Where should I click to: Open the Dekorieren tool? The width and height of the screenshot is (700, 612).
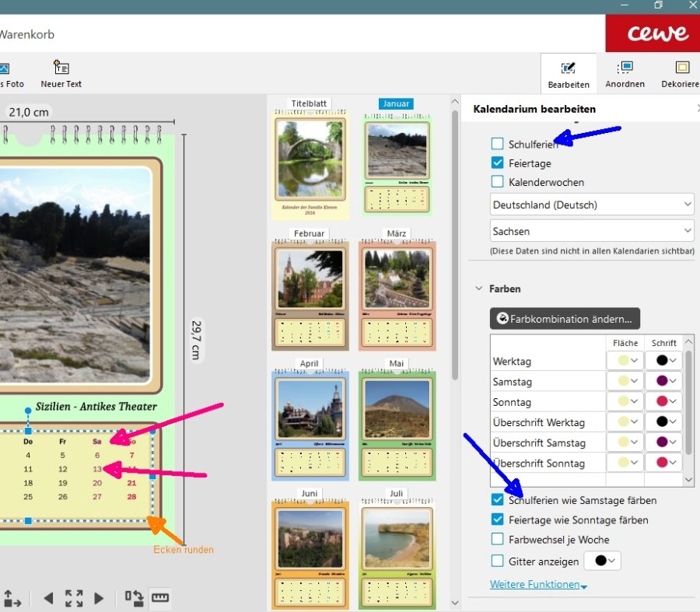[681, 74]
